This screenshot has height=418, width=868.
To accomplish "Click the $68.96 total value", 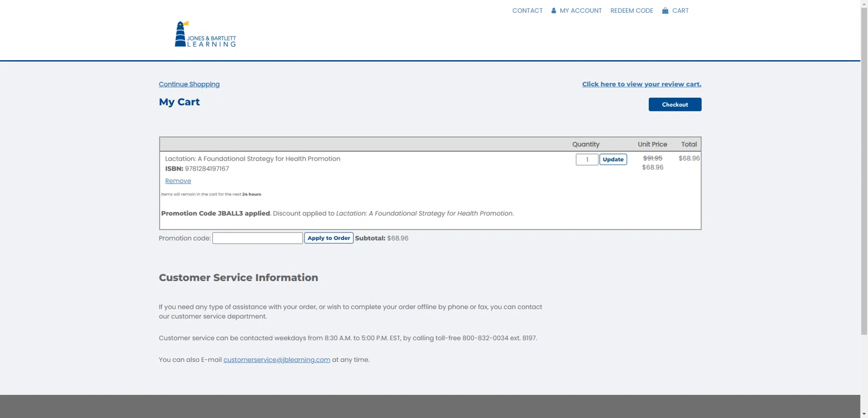I will (689, 158).
